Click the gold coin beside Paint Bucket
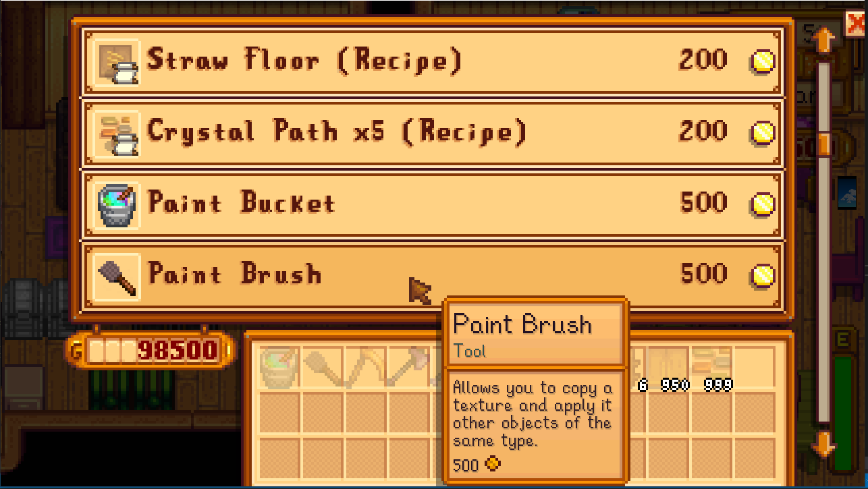The image size is (868, 489). tap(762, 204)
